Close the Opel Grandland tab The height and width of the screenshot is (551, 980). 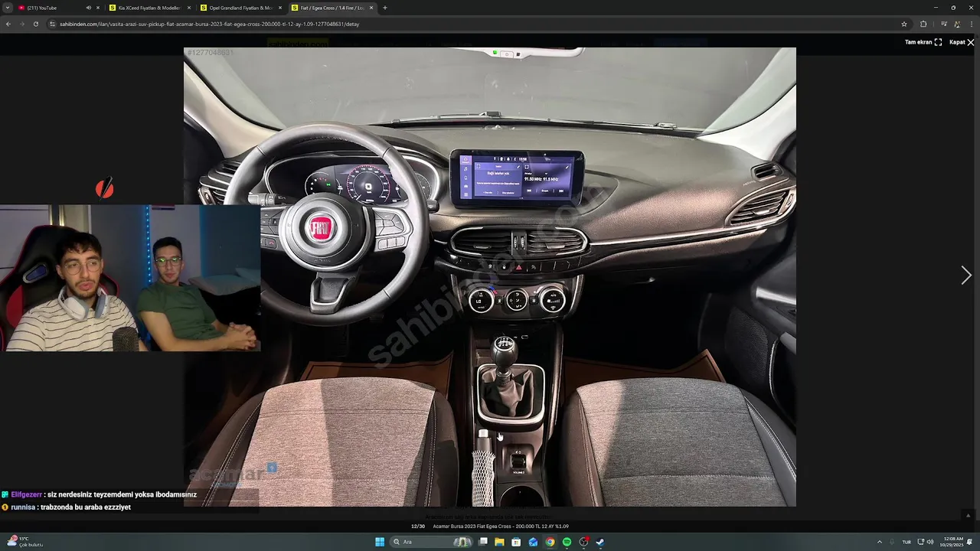280,8
